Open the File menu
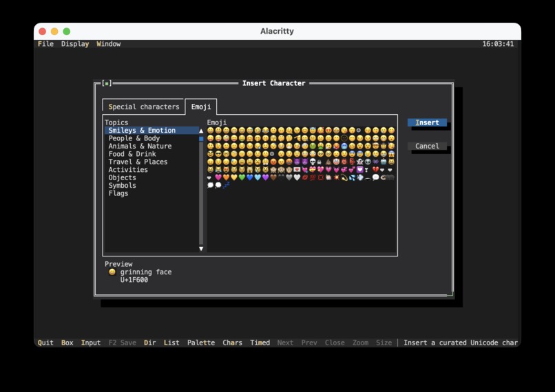This screenshot has width=555, height=392. [45, 44]
